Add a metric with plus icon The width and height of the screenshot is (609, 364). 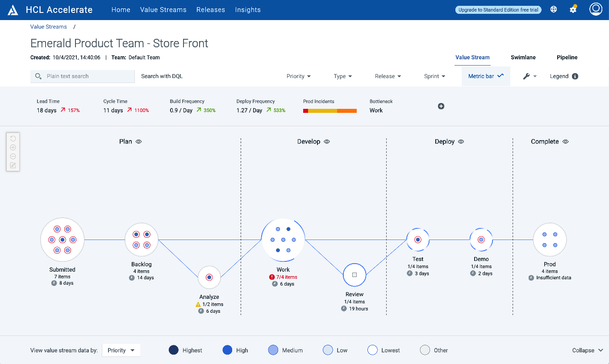tap(441, 106)
